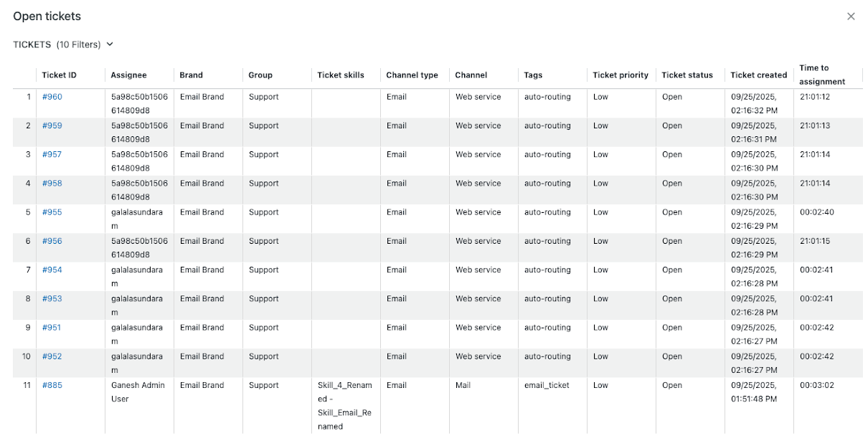Open ticket #885 link

(52, 385)
